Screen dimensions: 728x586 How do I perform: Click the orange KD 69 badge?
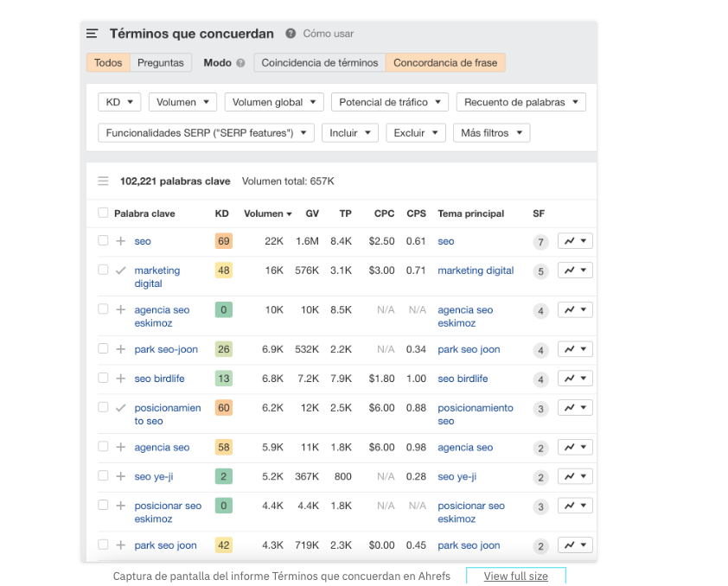pyautogui.click(x=223, y=240)
